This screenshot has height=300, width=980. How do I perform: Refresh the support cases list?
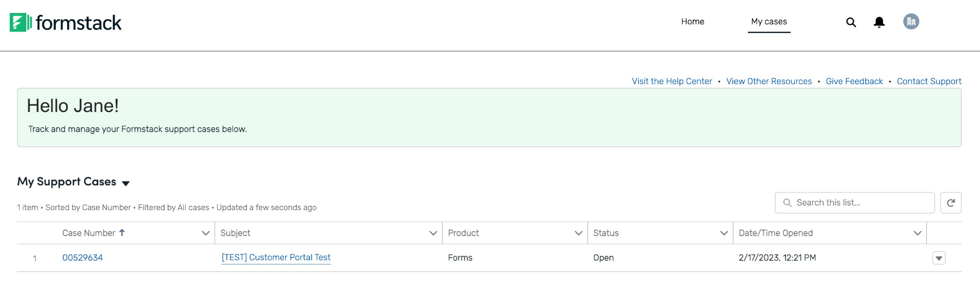click(951, 203)
